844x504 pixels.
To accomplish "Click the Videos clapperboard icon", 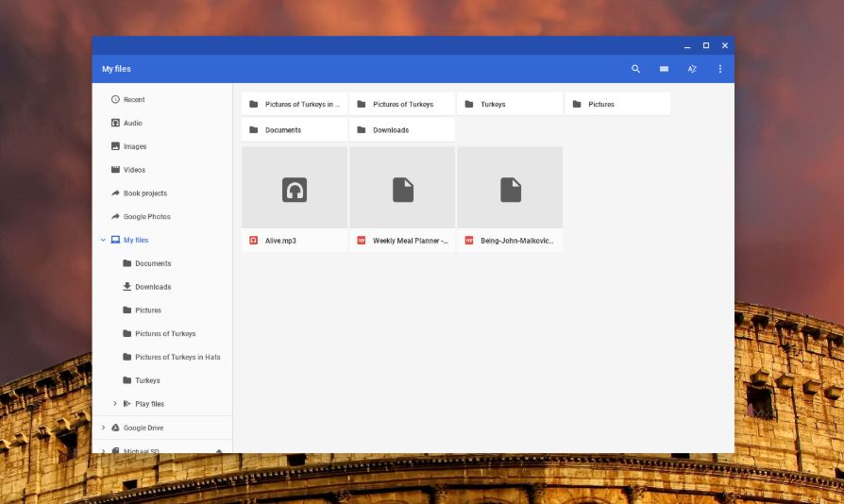I will (115, 170).
